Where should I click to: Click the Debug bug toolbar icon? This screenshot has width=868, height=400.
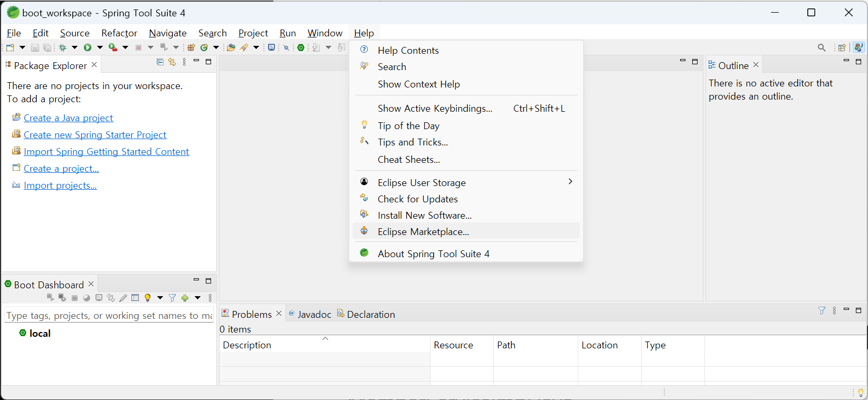tap(62, 47)
